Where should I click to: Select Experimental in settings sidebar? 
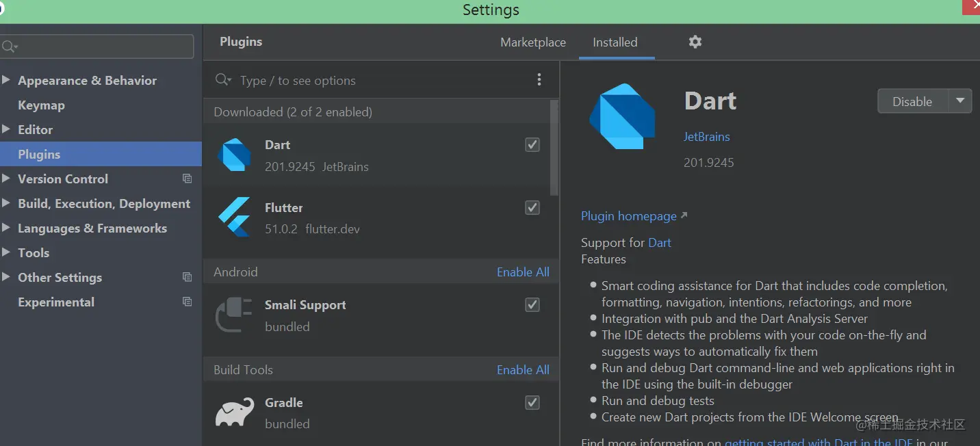pos(56,302)
